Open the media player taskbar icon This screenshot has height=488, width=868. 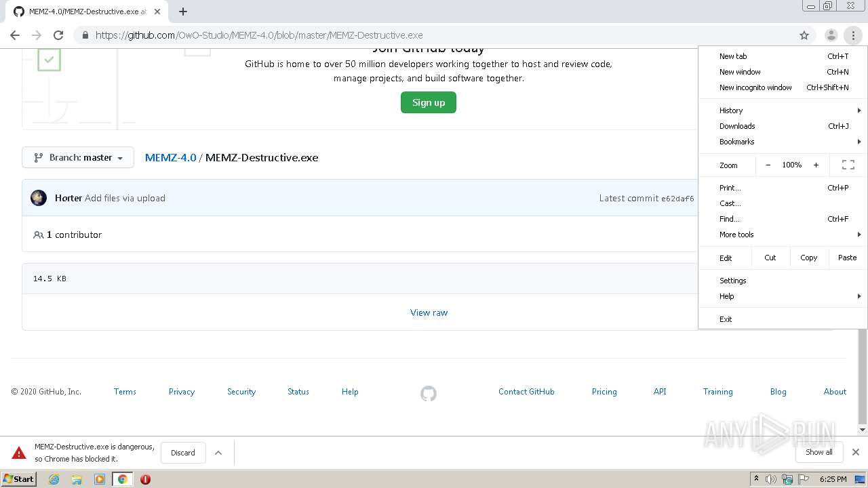(x=100, y=479)
